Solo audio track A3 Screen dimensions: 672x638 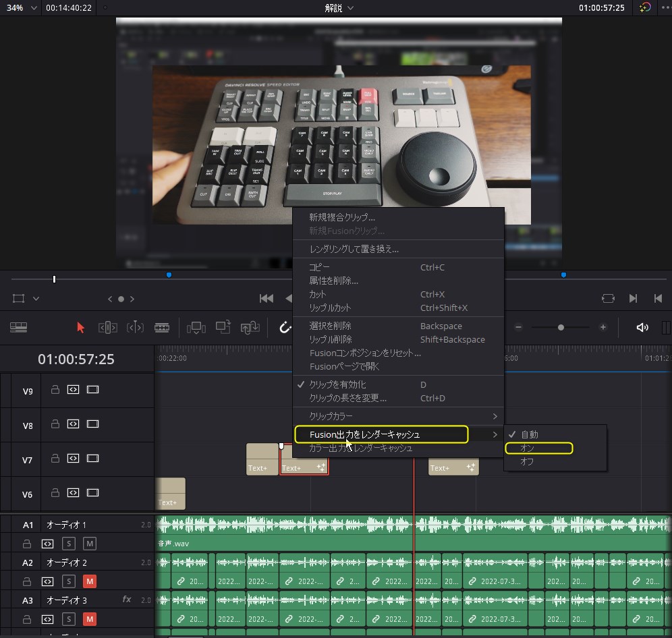69,619
